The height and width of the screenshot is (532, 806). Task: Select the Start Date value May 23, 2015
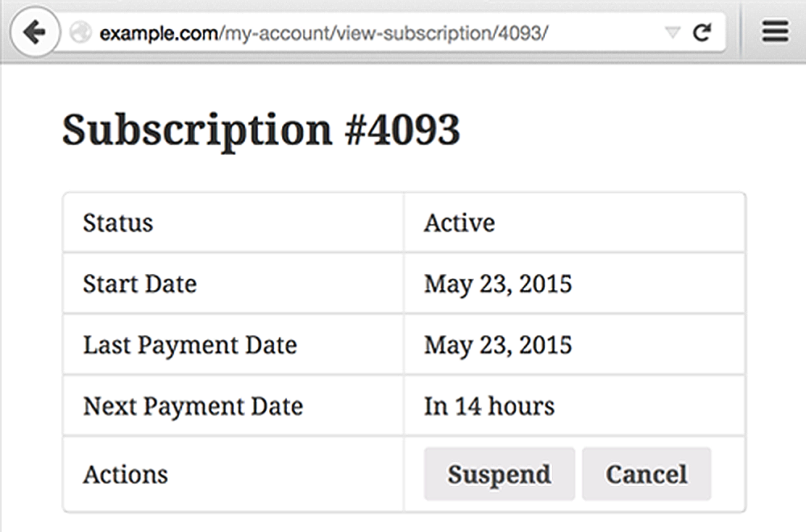tap(498, 284)
